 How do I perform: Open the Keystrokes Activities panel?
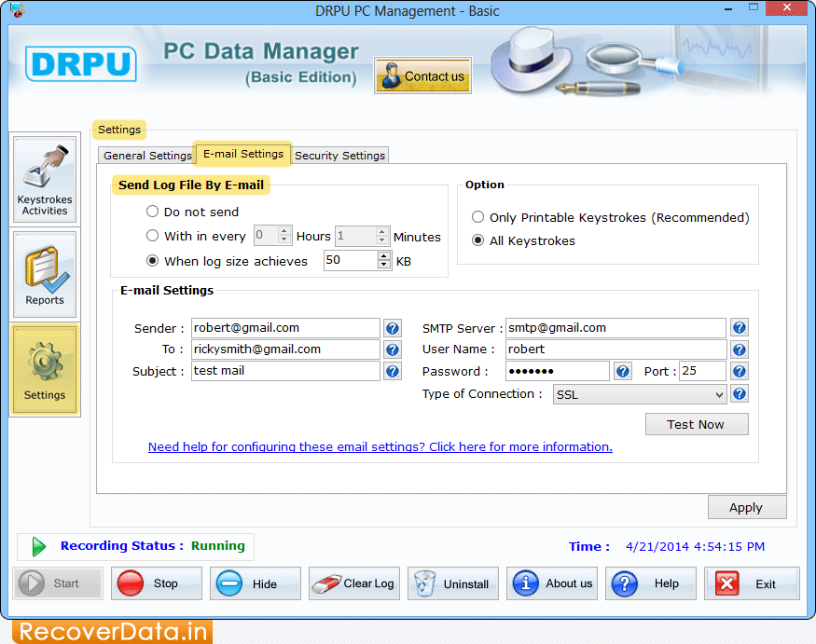[x=45, y=180]
